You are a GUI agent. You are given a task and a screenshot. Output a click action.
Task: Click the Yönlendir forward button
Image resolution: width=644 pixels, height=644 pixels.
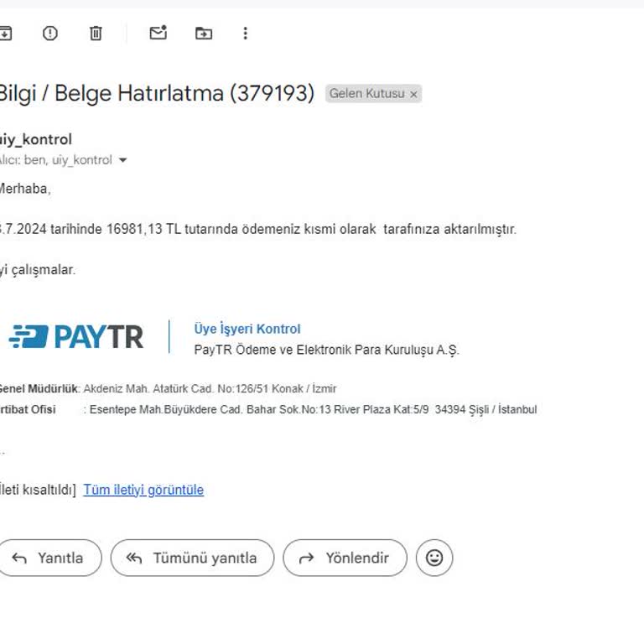pyautogui.click(x=345, y=558)
